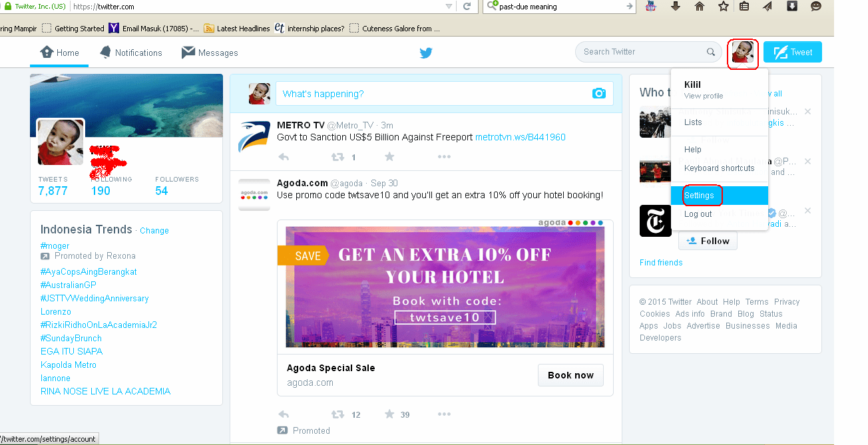Open trend #RizkiRidhoOnLaAcademiaJr2

(99, 325)
